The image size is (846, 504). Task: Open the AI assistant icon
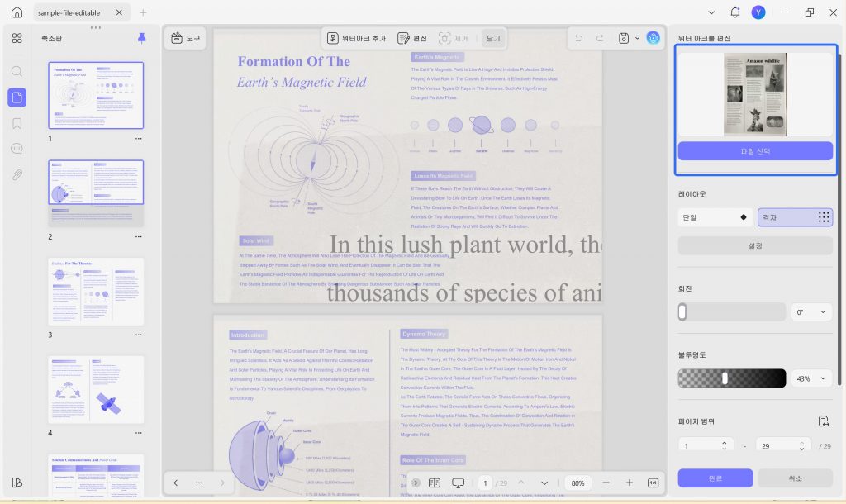click(653, 38)
